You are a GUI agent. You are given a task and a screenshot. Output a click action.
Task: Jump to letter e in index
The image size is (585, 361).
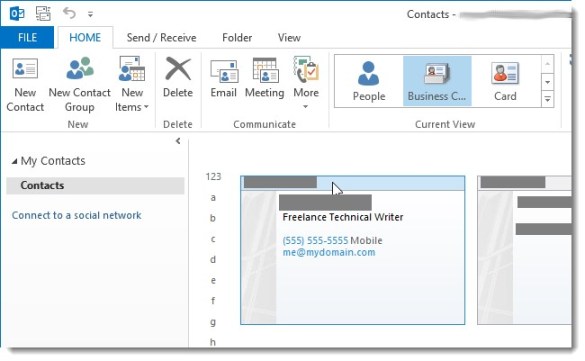pyautogui.click(x=213, y=280)
